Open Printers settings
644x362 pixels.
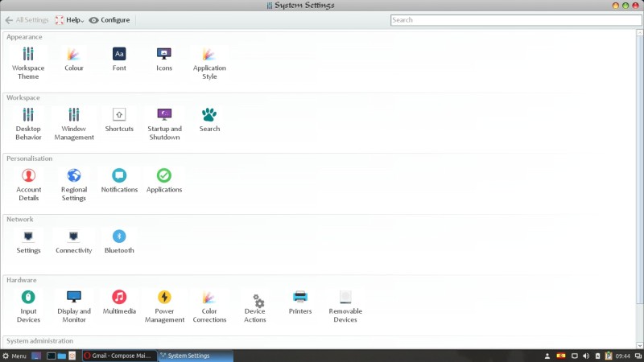point(299,302)
